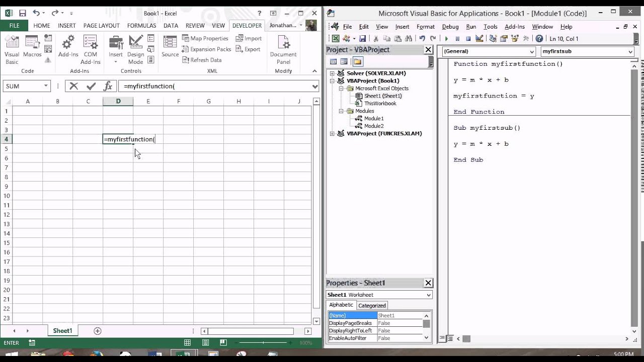Image resolution: width=644 pixels, height=362 pixels.
Task: Open Insert Function fx dialog
Action: 108,86
